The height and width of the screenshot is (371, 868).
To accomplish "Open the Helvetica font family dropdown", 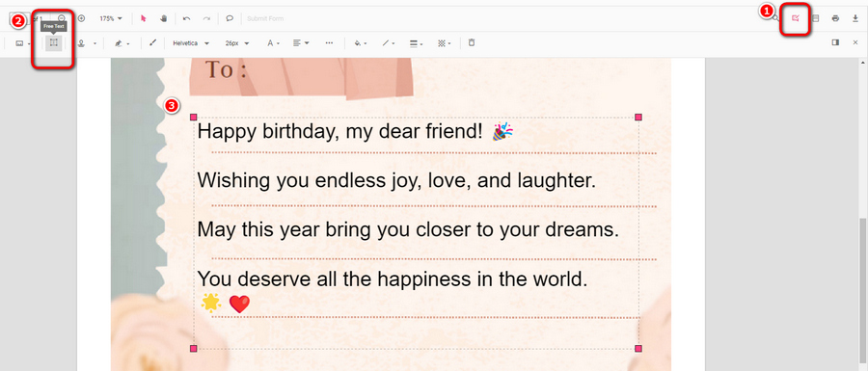I will coord(191,43).
